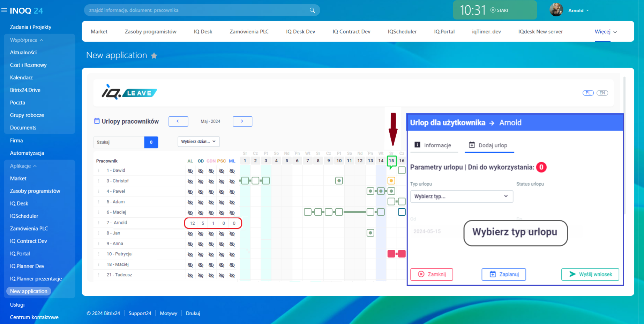Switch to Dodaj urlop tab
Viewport: 644px width, 324px height.
click(489, 145)
